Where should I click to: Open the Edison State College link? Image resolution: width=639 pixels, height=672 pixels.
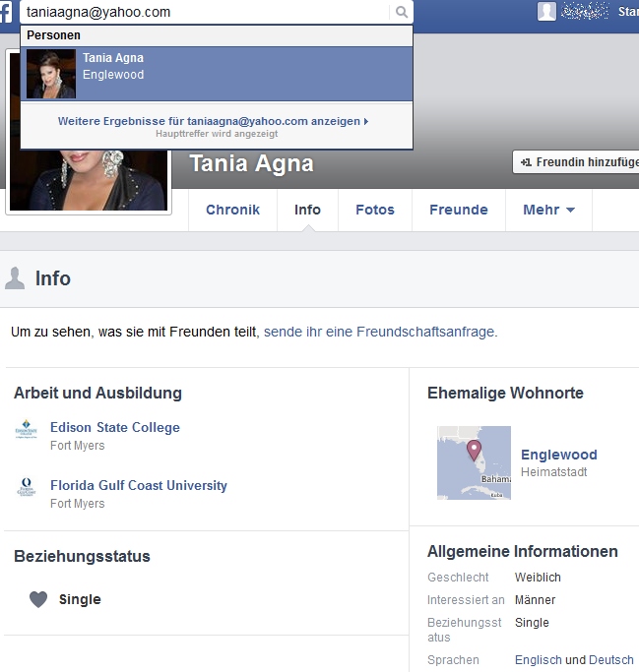click(x=115, y=427)
